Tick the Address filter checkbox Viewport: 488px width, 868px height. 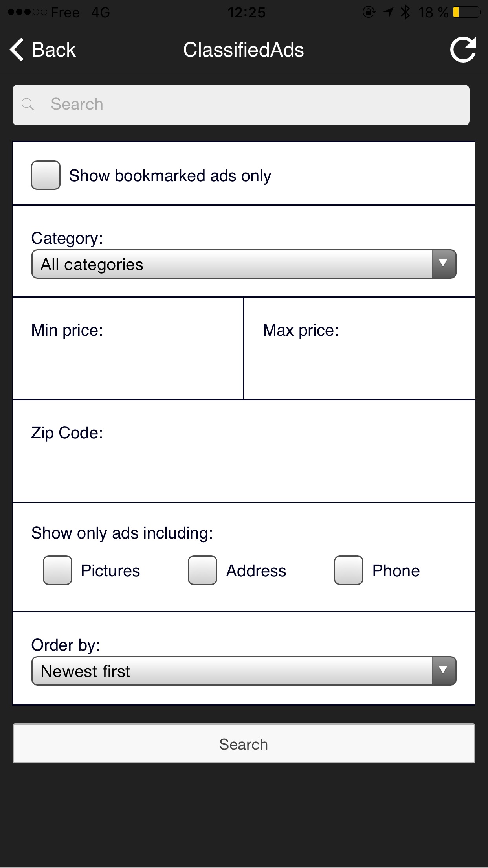(x=202, y=570)
